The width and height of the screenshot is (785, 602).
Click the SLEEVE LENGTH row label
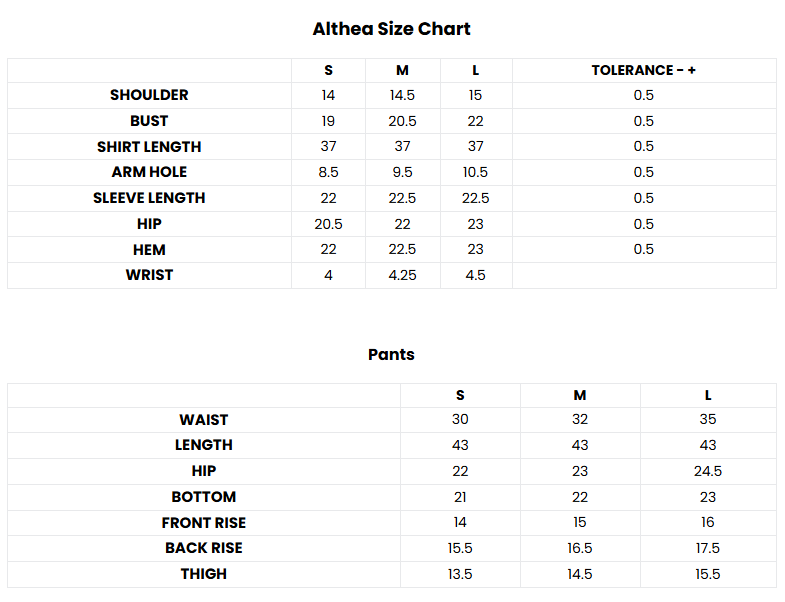pos(149,198)
